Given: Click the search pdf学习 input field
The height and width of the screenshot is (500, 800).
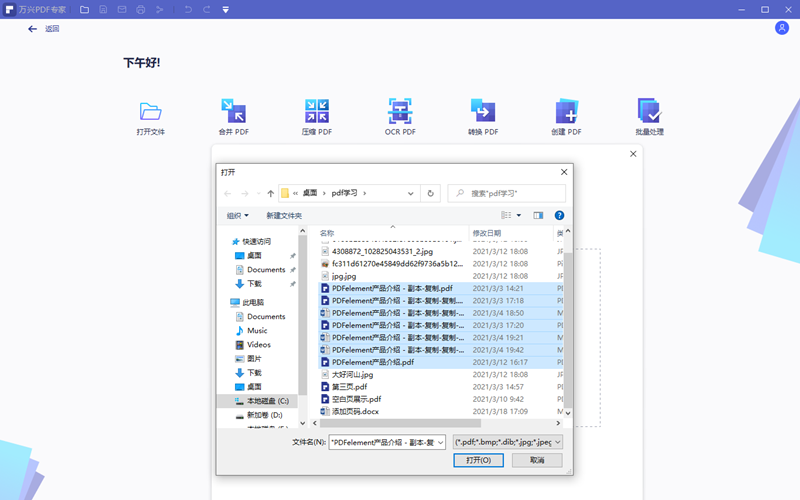Looking at the screenshot, I should pyautogui.click(x=512, y=193).
